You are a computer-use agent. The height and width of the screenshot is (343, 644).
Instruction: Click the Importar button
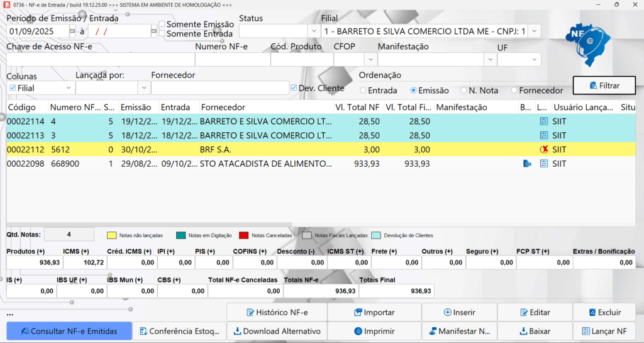(x=374, y=312)
